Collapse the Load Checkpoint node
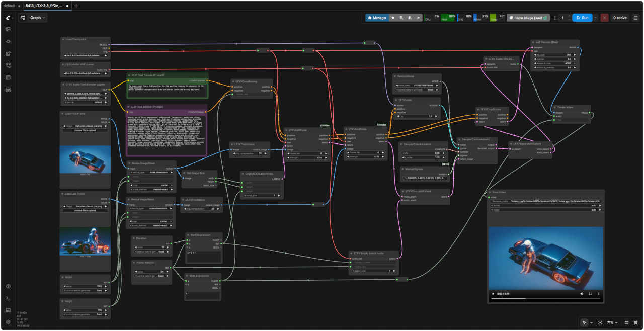Image resolution: width=644 pixels, height=331 pixels. pos(63,39)
